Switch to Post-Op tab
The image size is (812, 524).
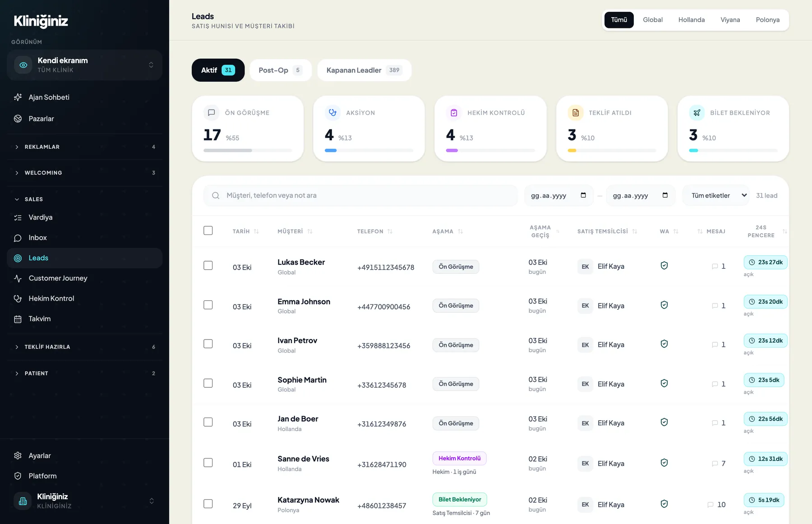[280, 70]
